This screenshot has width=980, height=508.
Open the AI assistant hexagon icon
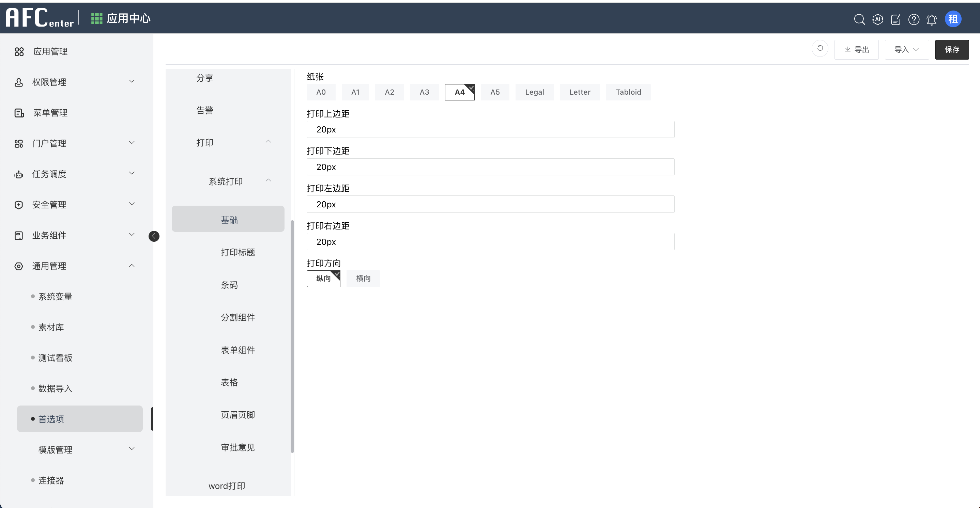pos(877,19)
